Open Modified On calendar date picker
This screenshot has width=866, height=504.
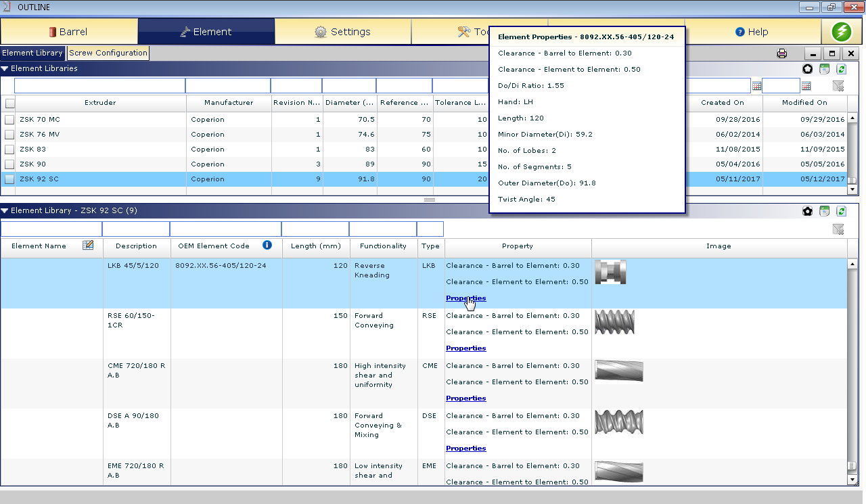(806, 86)
